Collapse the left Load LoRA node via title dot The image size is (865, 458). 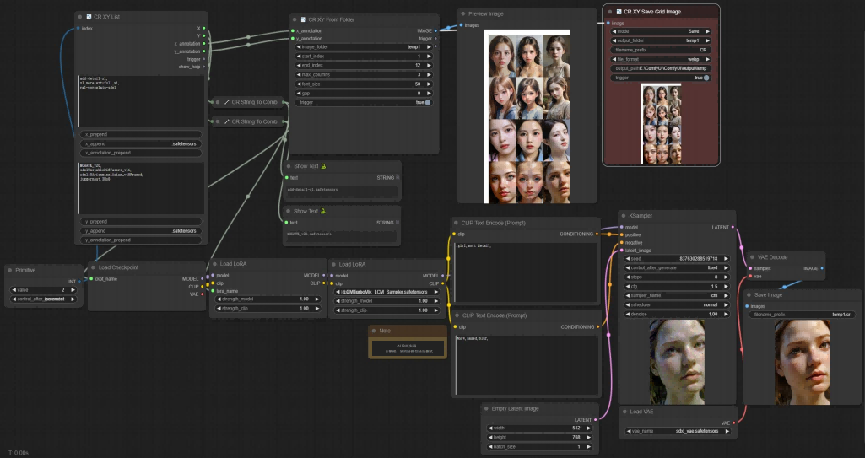[x=214, y=264]
